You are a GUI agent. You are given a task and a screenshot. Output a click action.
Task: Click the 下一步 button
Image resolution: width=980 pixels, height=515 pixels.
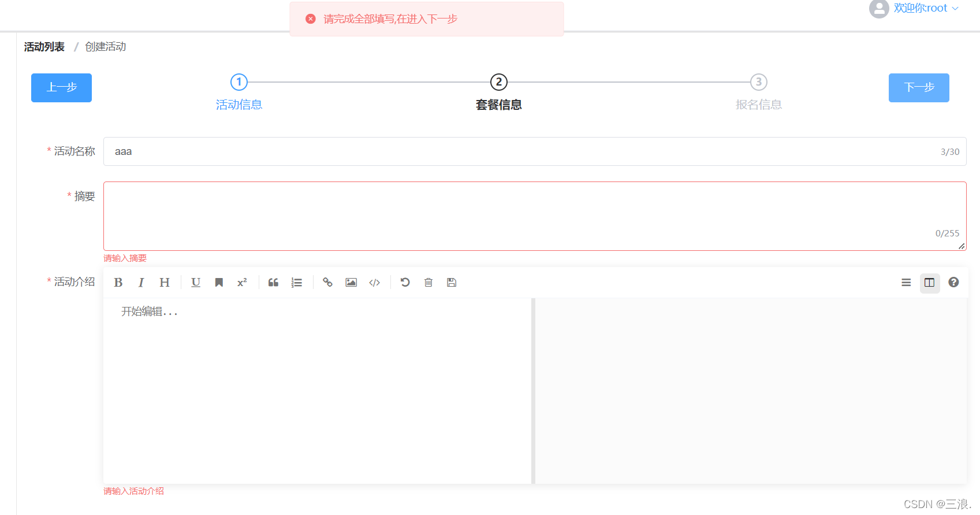tap(919, 88)
